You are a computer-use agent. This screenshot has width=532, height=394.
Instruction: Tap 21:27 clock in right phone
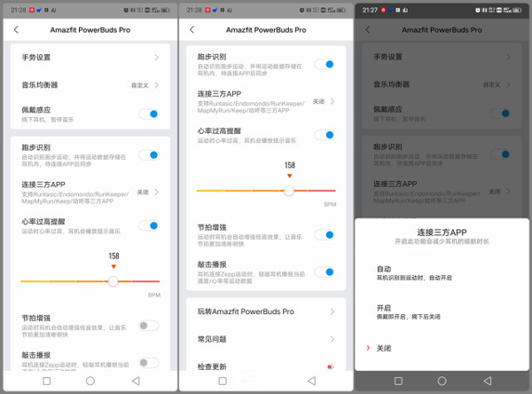click(x=370, y=10)
